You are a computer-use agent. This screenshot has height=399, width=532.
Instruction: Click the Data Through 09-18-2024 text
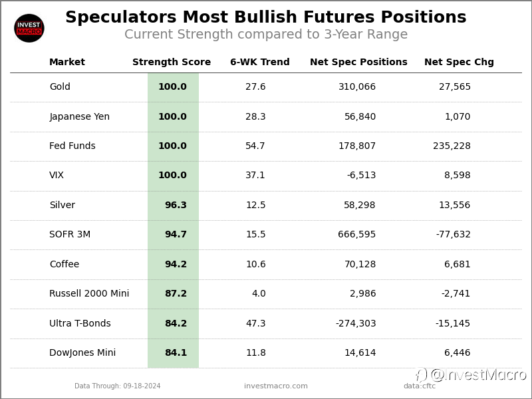[118, 386]
